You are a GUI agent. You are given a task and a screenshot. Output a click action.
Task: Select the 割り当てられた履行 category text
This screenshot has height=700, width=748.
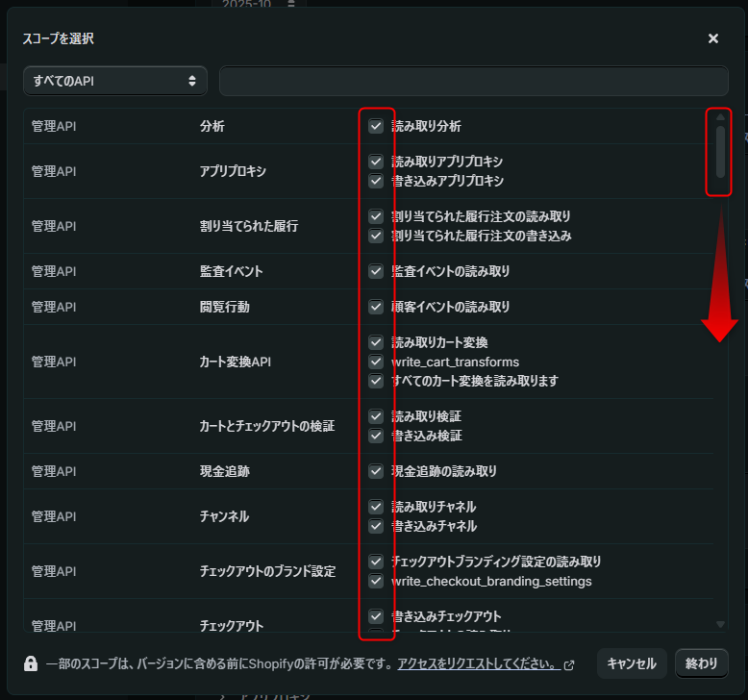(249, 226)
